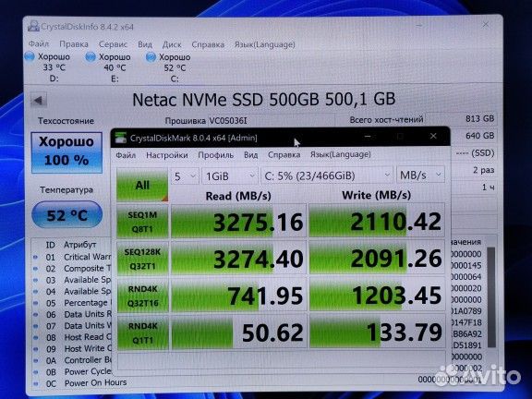This screenshot has height=399, width=532.
Task: Open Профиль menu in CrystalDiskMark
Action: tap(216, 155)
